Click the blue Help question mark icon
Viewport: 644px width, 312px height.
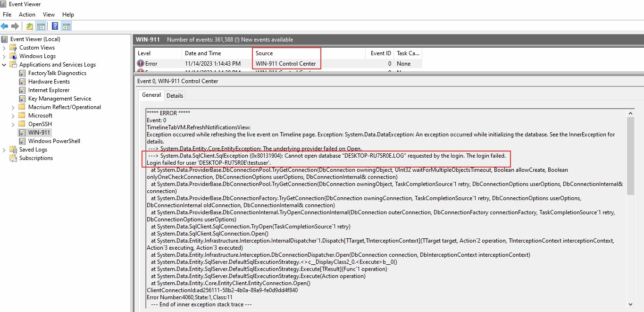pyautogui.click(x=55, y=26)
